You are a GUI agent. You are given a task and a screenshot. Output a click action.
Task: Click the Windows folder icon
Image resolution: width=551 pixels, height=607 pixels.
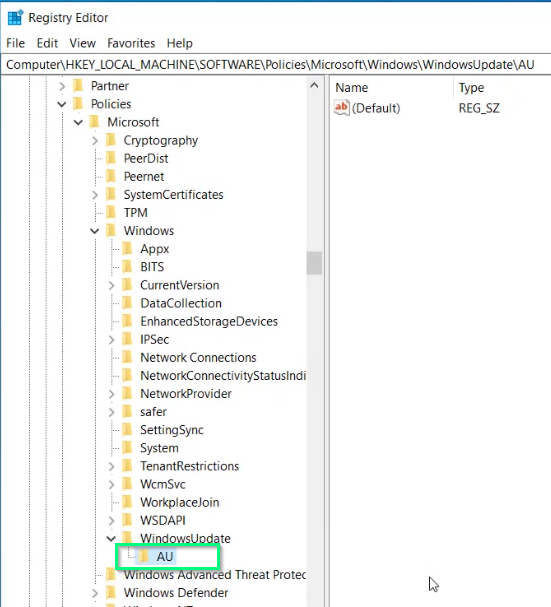(111, 231)
